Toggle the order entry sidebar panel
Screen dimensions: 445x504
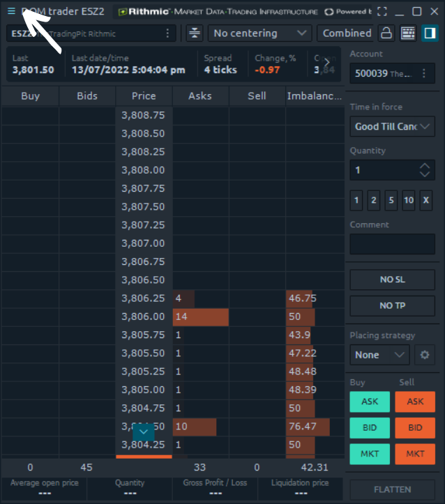click(x=430, y=33)
